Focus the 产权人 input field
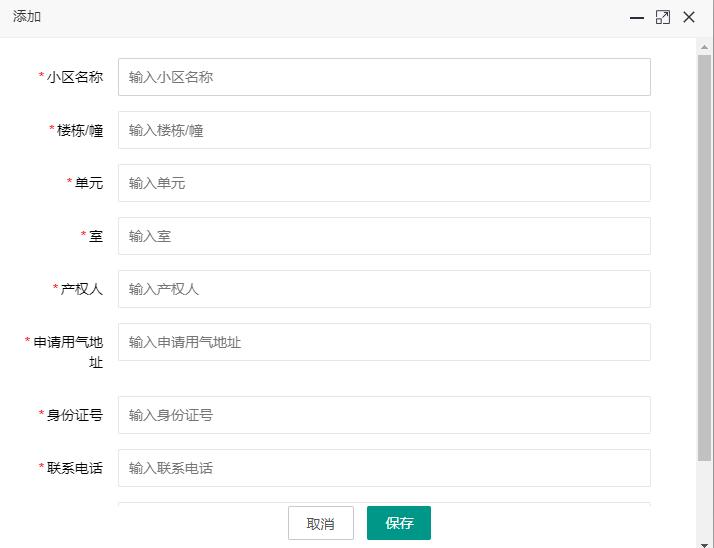714x548 pixels. click(x=384, y=289)
